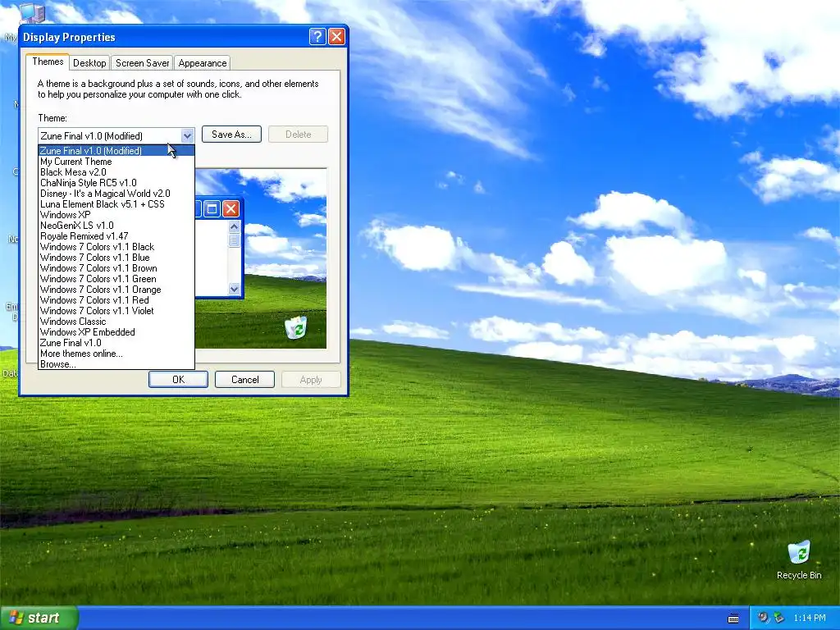The width and height of the screenshot is (840, 630).
Task: Click the first system tray icon beside the clock
Action: point(763,618)
